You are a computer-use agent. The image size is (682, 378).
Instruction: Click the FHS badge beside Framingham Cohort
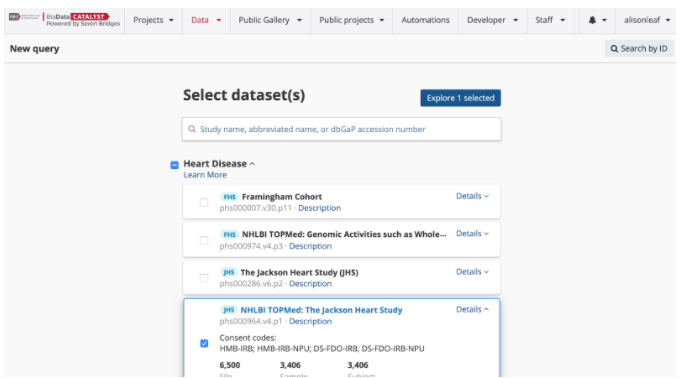click(x=229, y=197)
